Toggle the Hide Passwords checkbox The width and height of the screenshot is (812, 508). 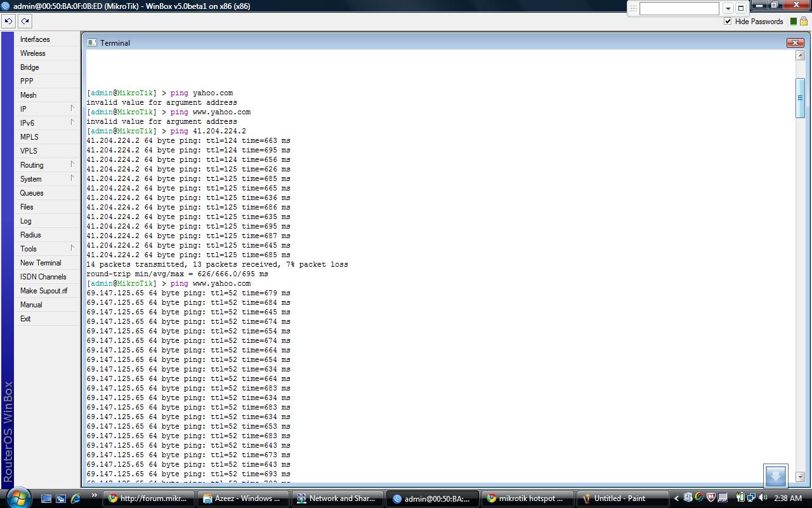(x=728, y=21)
